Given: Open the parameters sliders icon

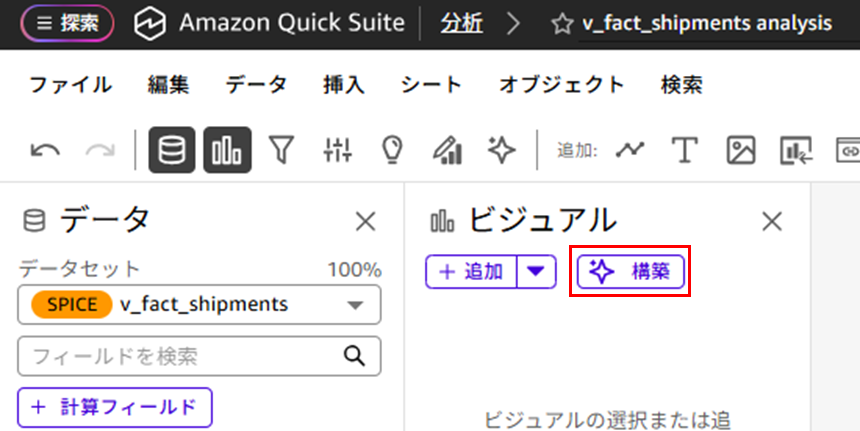Looking at the screenshot, I should coord(338,150).
